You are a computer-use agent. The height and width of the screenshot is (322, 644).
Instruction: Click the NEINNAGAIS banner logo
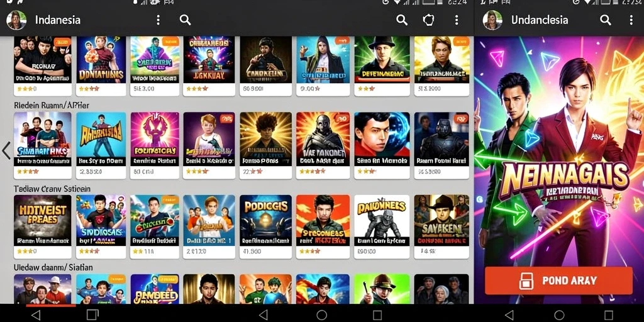[x=564, y=177]
